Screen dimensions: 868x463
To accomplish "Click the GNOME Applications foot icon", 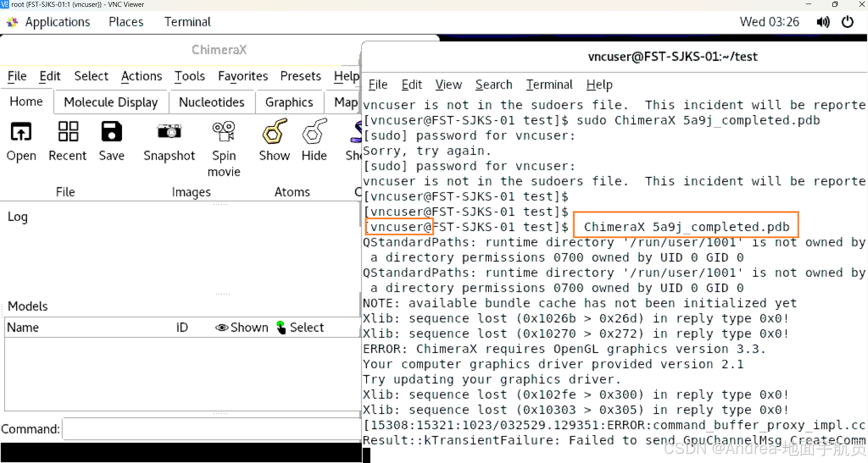I will [12, 22].
